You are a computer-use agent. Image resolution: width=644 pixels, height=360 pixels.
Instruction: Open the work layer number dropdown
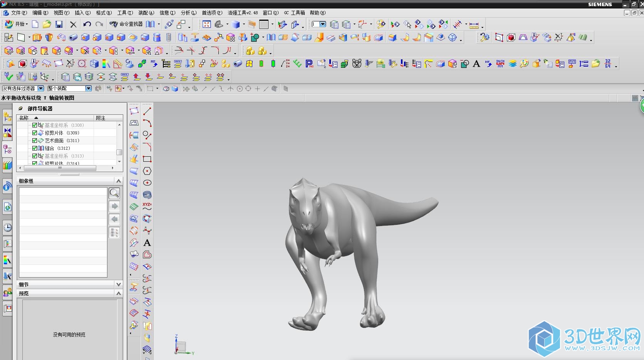coord(323,24)
